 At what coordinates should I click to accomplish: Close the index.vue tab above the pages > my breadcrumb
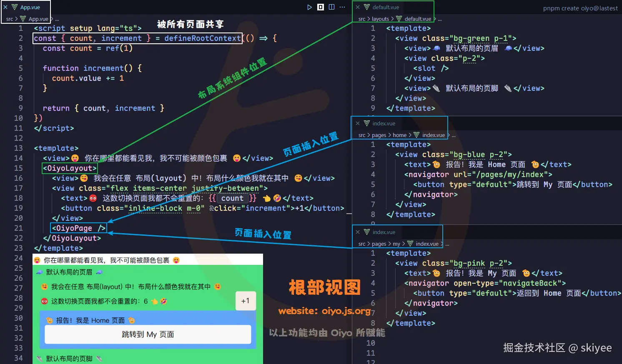(358, 232)
